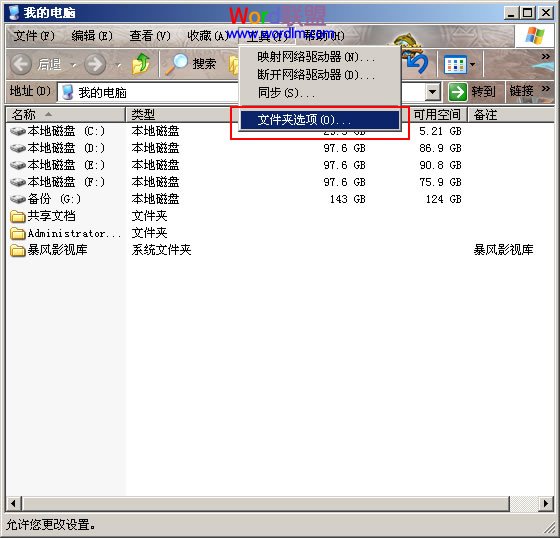Image resolution: width=560 pixels, height=538 pixels.
Task: Click the 系统文件夹 type cell
Action: coord(161,250)
